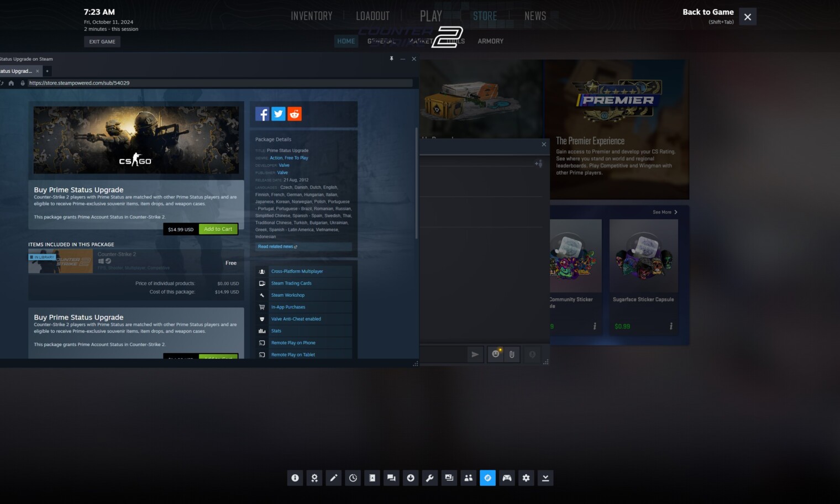Viewport: 840px width, 504px height.
Task: Open screenshots picture icon in overlay toolbar
Action: coord(449,478)
